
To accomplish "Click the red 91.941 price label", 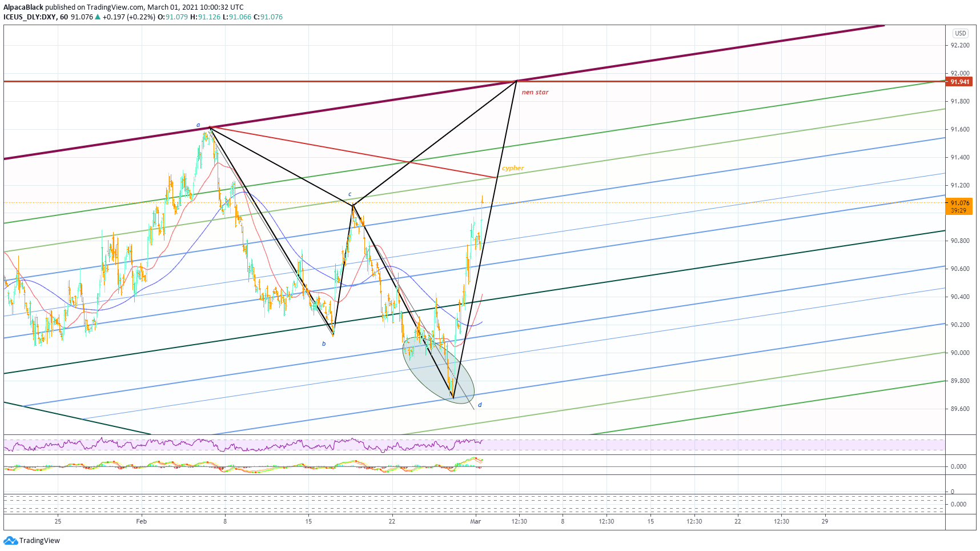I will coord(959,82).
